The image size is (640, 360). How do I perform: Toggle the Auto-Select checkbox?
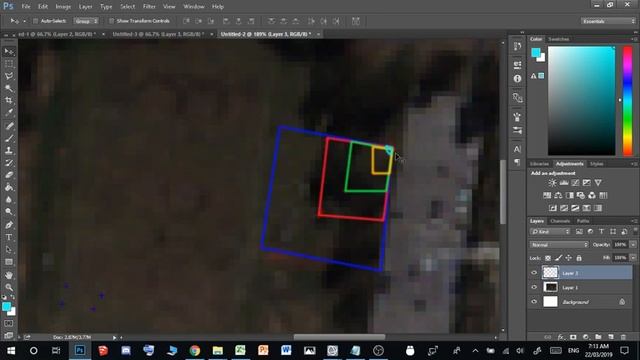coord(36,21)
